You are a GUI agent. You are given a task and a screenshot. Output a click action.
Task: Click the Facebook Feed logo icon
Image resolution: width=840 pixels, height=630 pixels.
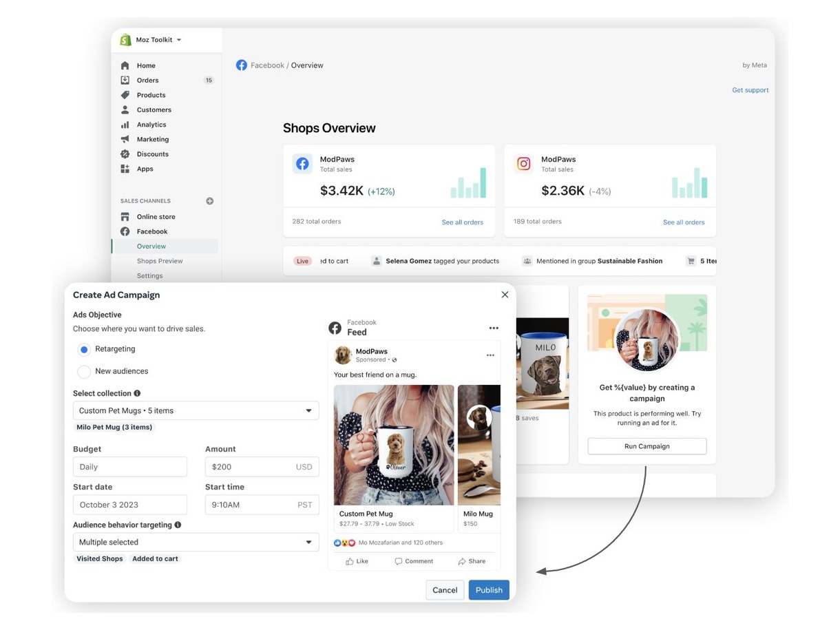point(335,328)
